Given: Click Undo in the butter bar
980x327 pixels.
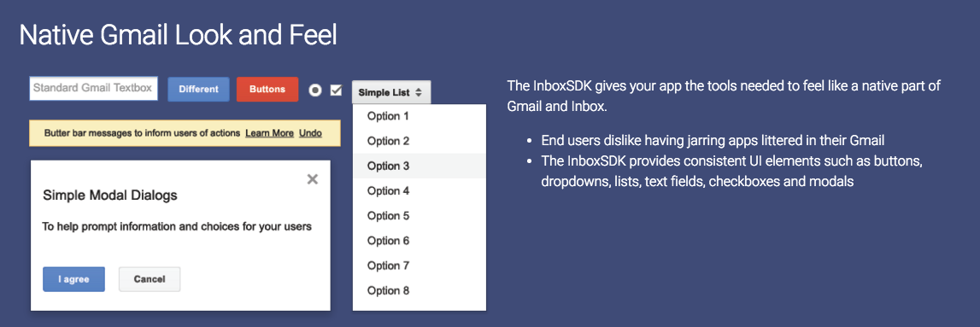Looking at the screenshot, I should pyautogui.click(x=311, y=133).
